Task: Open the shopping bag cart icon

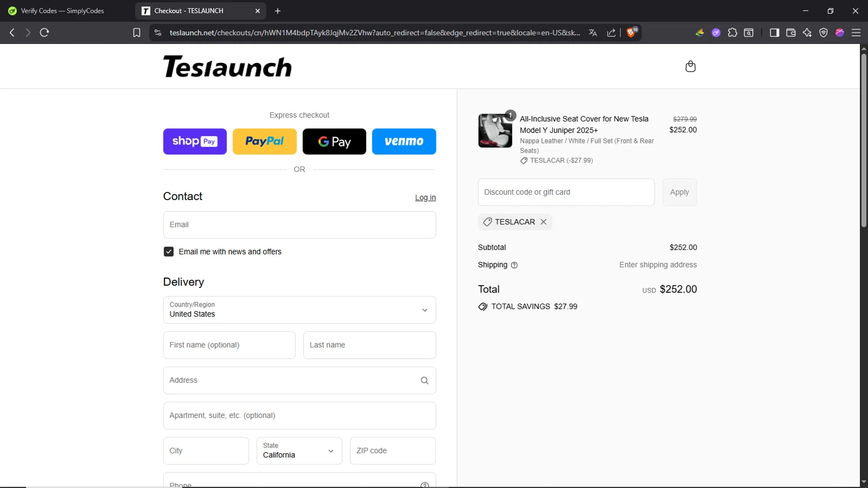Action: point(690,66)
